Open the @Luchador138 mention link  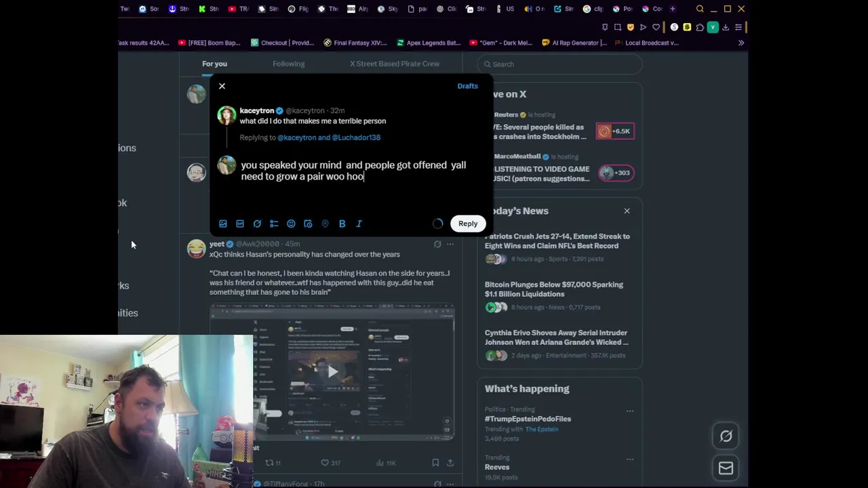356,138
